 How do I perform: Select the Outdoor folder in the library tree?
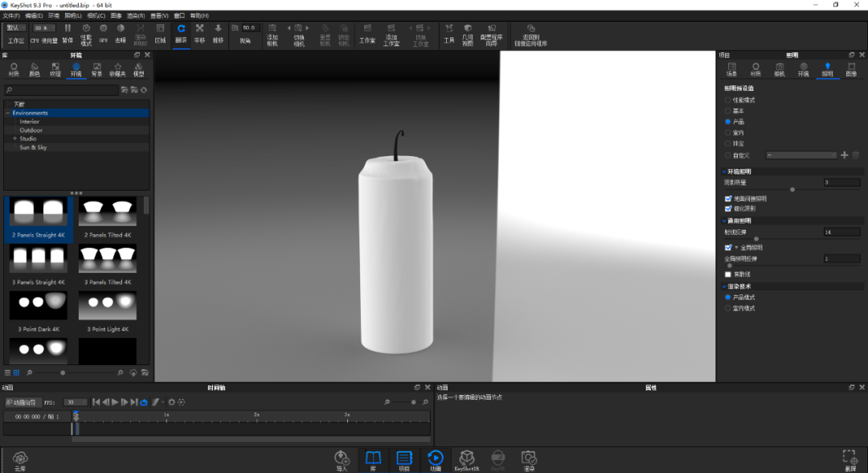[31, 130]
